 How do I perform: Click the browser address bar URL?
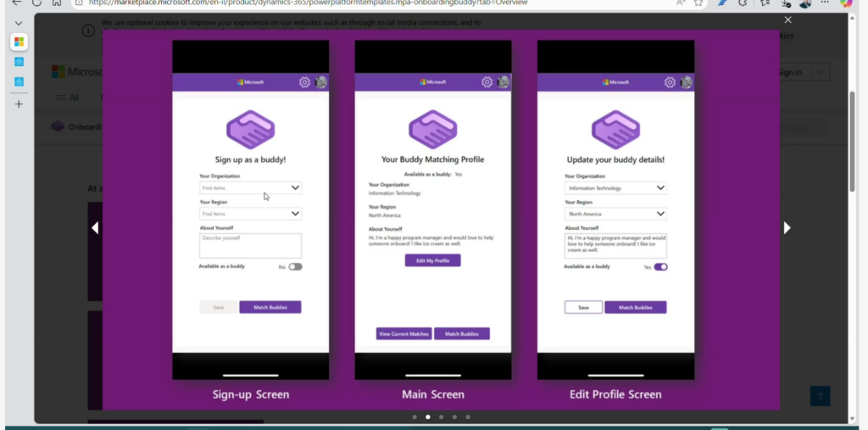308,3
